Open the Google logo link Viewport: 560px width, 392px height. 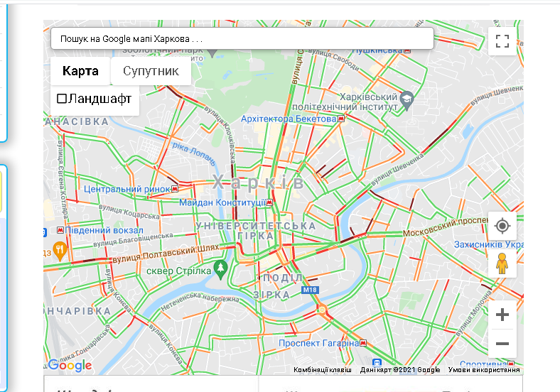(70, 365)
